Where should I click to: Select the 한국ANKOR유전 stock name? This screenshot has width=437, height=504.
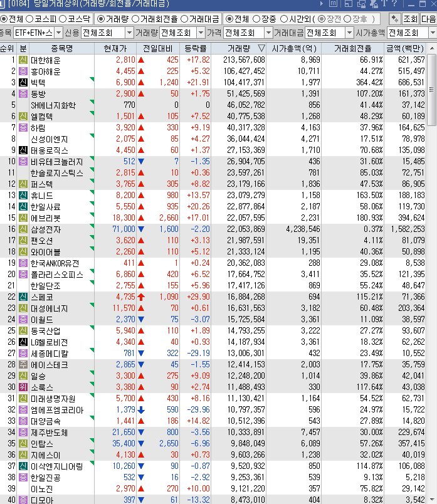click(55, 263)
